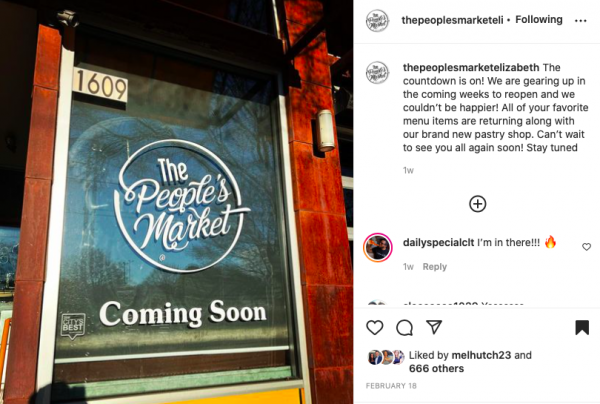
Task: Click the caption author's logo avatar
Action: coord(377,72)
